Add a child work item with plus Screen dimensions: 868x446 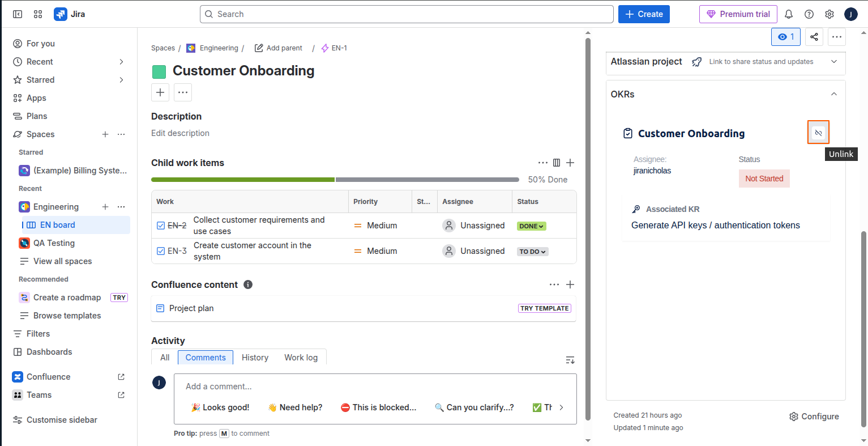click(570, 163)
